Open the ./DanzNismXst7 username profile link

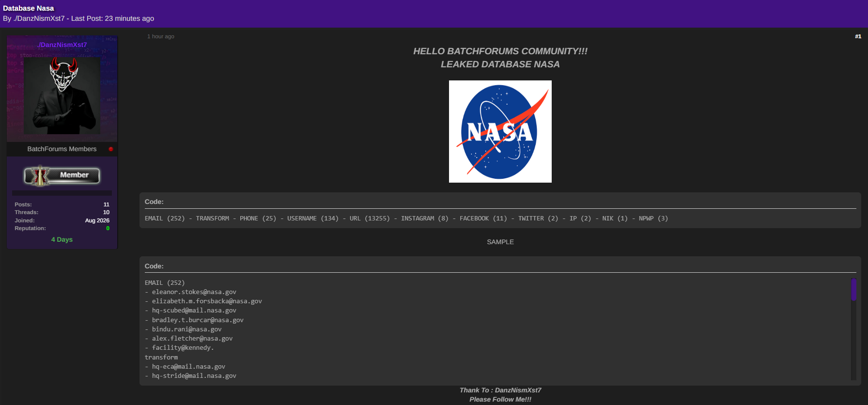(x=62, y=45)
